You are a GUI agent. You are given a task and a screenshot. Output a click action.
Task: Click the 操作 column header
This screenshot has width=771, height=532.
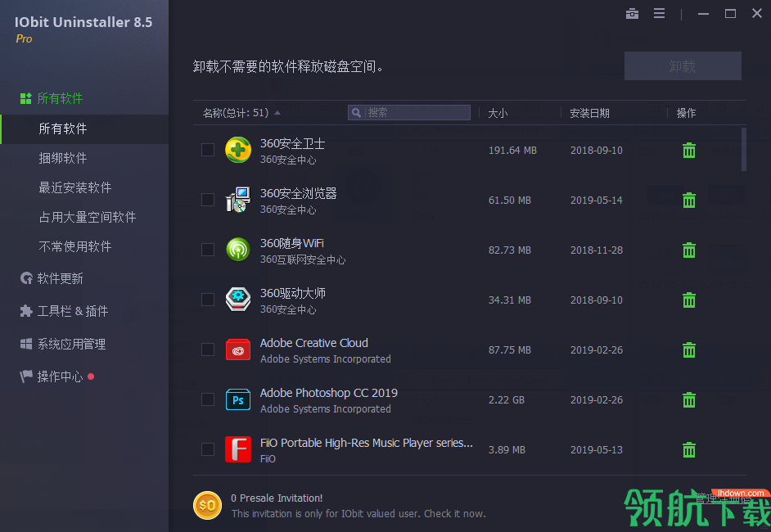pyautogui.click(x=686, y=113)
